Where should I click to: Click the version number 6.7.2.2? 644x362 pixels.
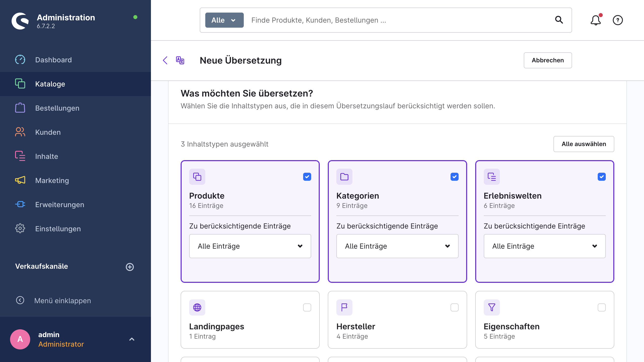click(x=46, y=26)
